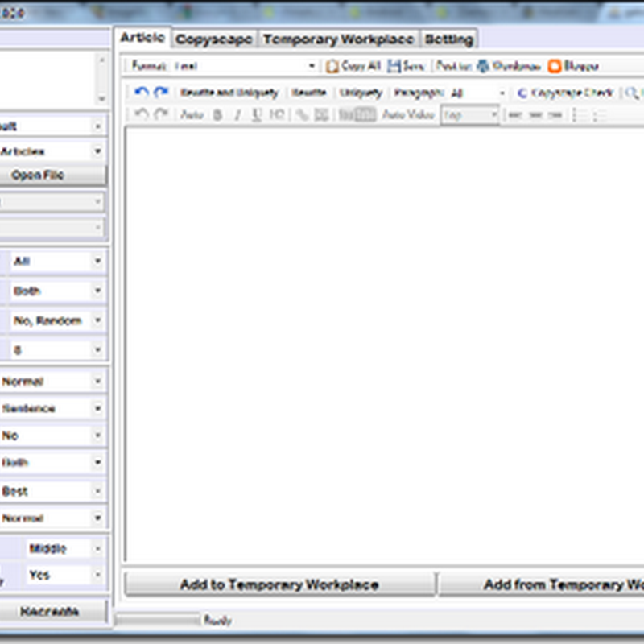The width and height of the screenshot is (644, 644).
Task: Expand the Yes dropdown
Action: tap(64, 575)
